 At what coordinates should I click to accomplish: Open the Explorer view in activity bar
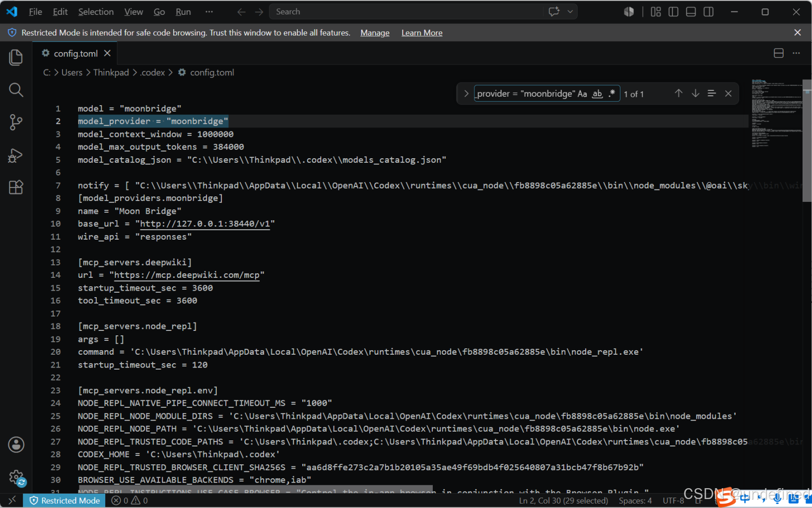tap(16, 58)
